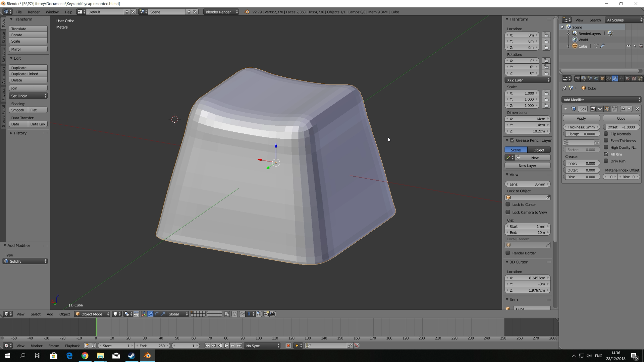644x362 pixels.
Task: Open the Set Origin dropdown
Action: click(28, 96)
